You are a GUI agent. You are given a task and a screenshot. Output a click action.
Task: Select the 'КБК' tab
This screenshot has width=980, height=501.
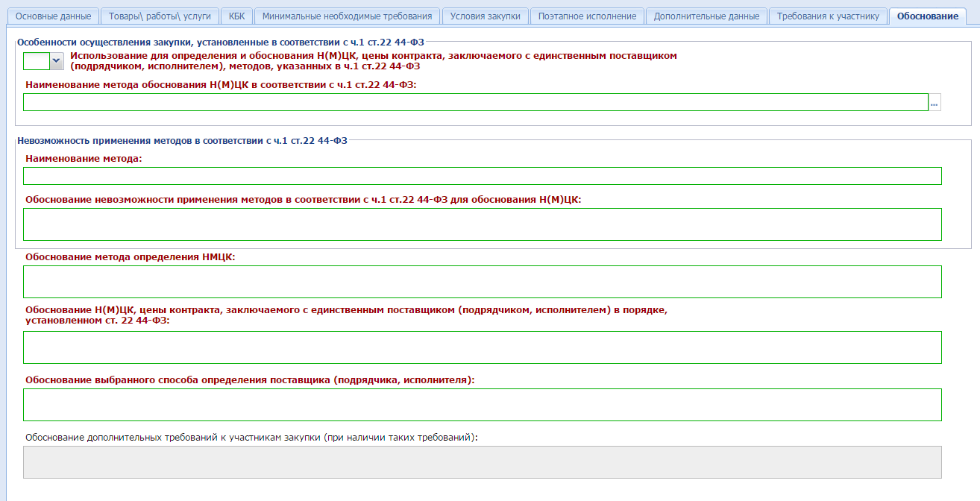click(236, 16)
